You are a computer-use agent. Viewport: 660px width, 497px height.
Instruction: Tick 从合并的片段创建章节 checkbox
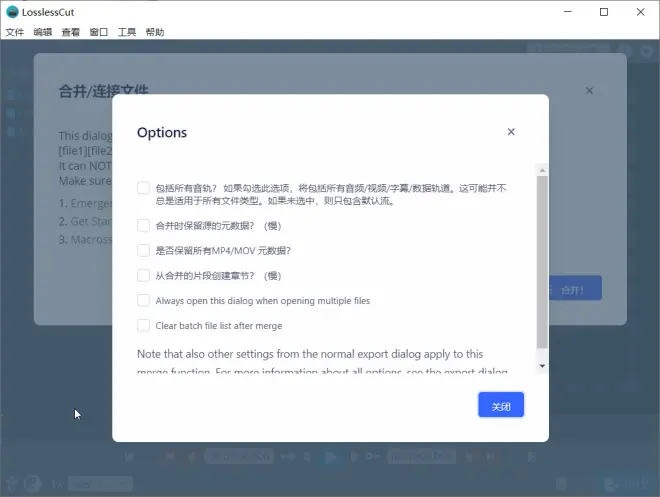[143, 276]
